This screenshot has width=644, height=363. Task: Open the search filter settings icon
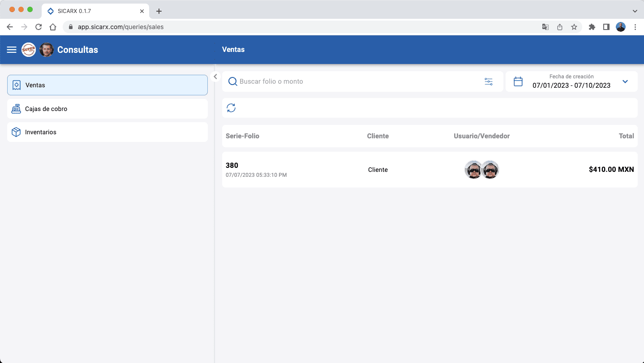coord(488,81)
